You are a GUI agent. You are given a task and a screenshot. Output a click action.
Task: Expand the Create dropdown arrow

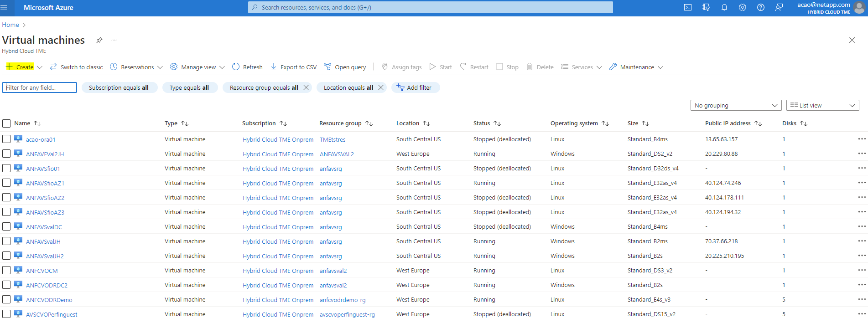click(x=40, y=67)
